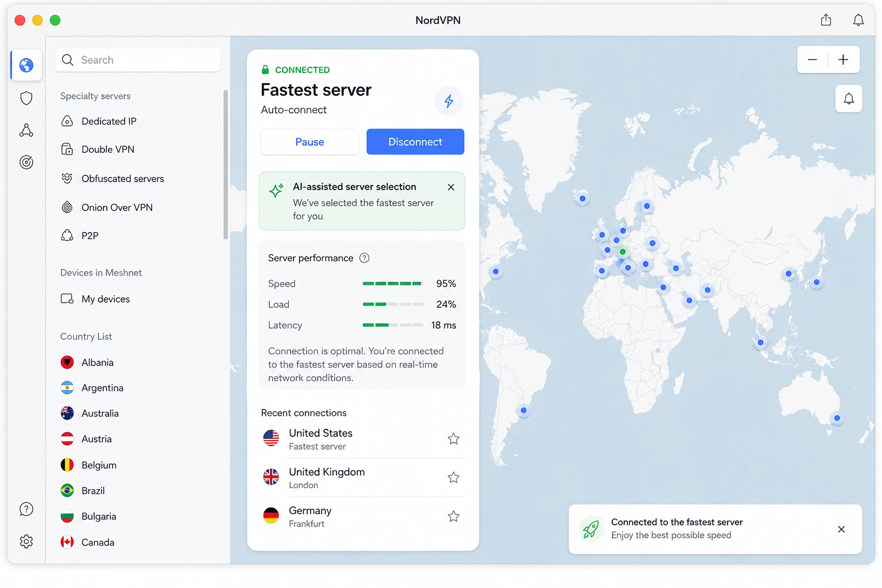Click the AI sparkle icon in banner

click(x=276, y=191)
